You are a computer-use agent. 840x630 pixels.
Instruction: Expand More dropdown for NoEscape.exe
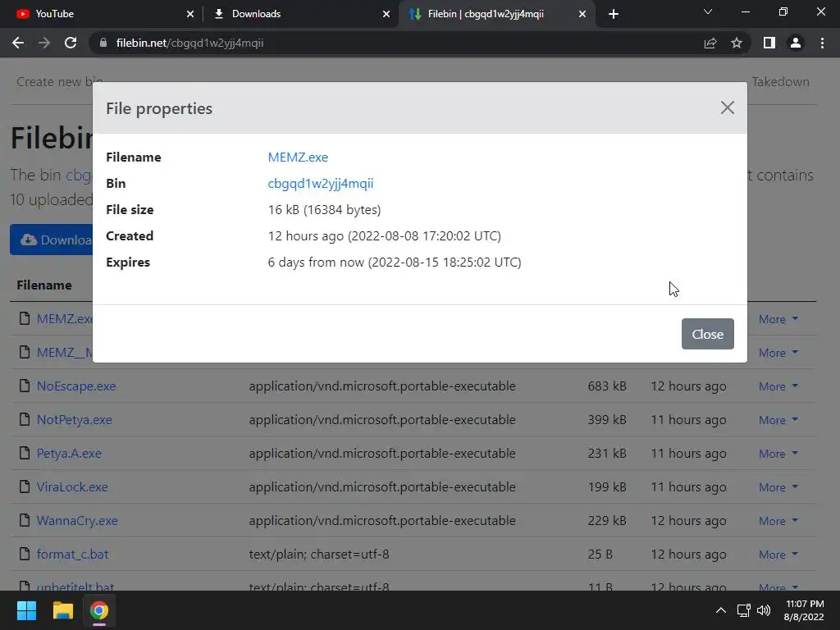click(x=778, y=387)
